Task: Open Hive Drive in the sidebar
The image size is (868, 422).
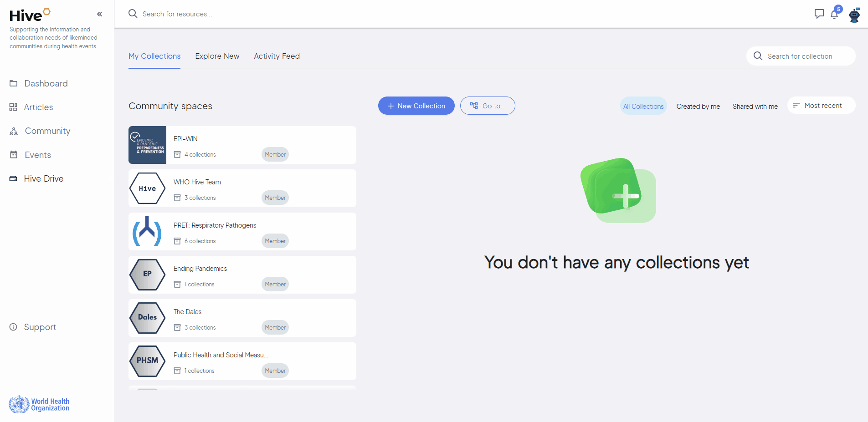Action: (43, 178)
